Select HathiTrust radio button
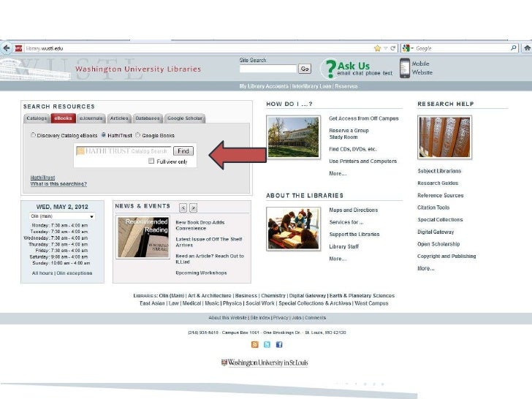The width and height of the screenshot is (532, 399). (104, 135)
